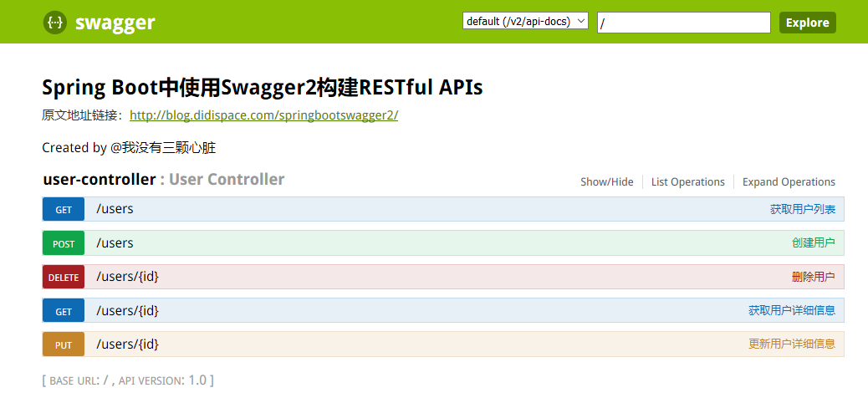The width and height of the screenshot is (868, 403).
Task: Click the page title Spring Boot中使用Swagger2构建RESTful APIs
Action: click(x=263, y=88)
